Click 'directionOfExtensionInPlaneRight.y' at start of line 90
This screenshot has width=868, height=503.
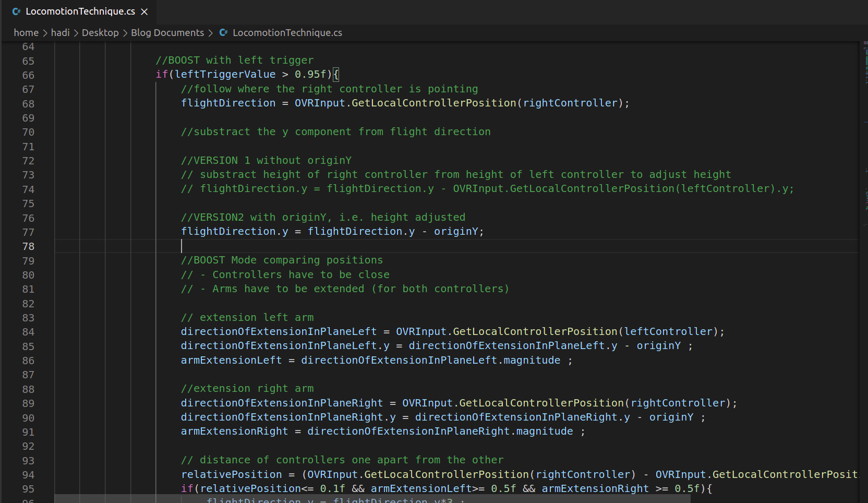coord(288,417)
